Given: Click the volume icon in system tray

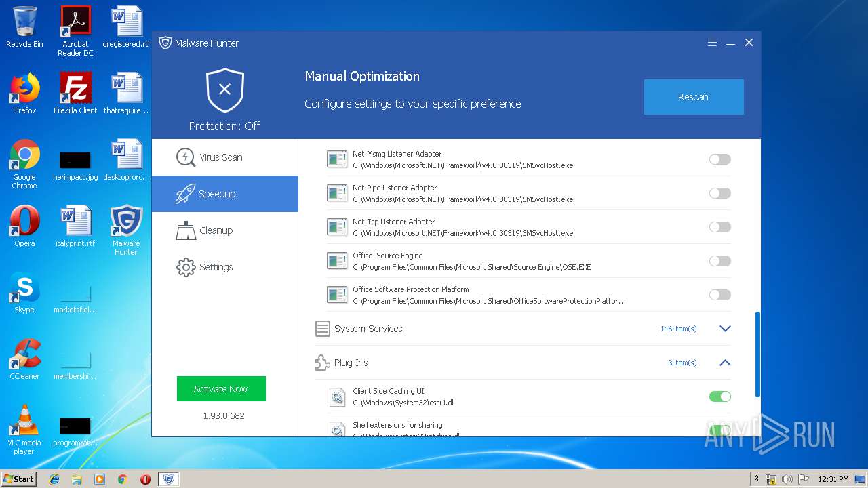Looking at the screenshot, I should pyautogui.click(x=787, y=479).
